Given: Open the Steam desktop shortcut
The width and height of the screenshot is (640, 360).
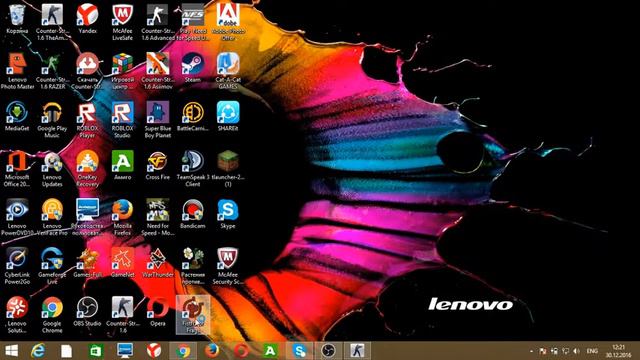Looking at the screenshot, I should point(193,68).
